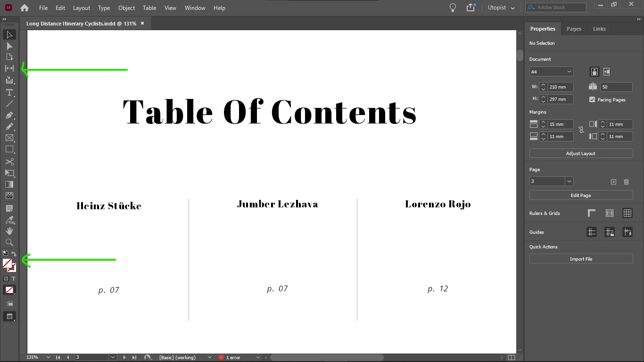
Task: Toggle Show Guides button
Action: pyautogui.click(x=592, y=232)
